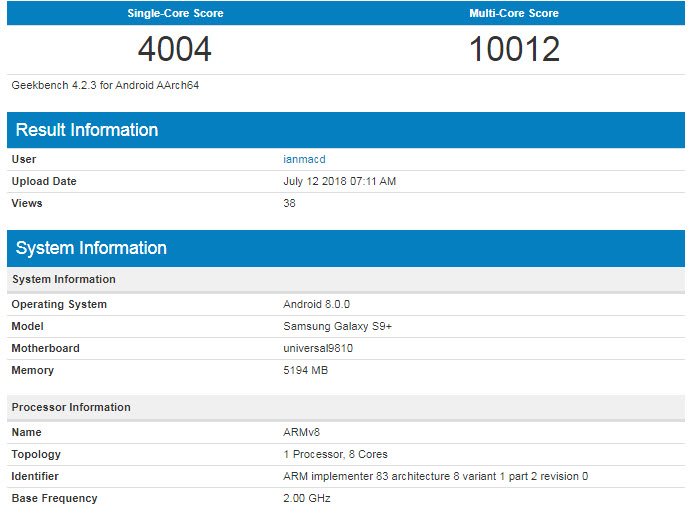Click the Multi-Core Score header

514,13
